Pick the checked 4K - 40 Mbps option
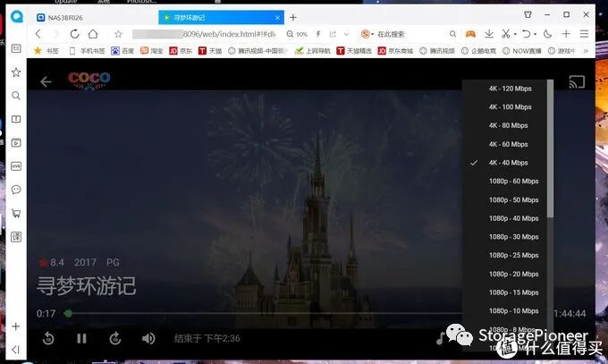The image size is (608, 364). (x=508, y=163)
